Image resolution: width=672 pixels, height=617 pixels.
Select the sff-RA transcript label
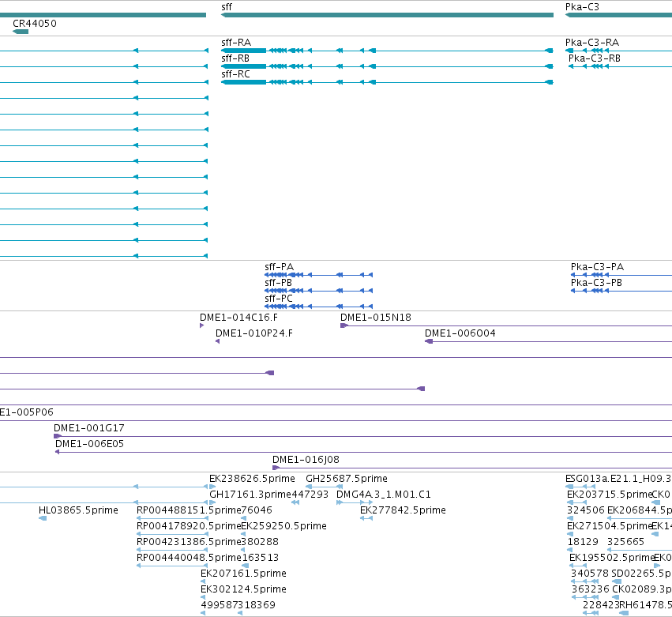[236, 43]
